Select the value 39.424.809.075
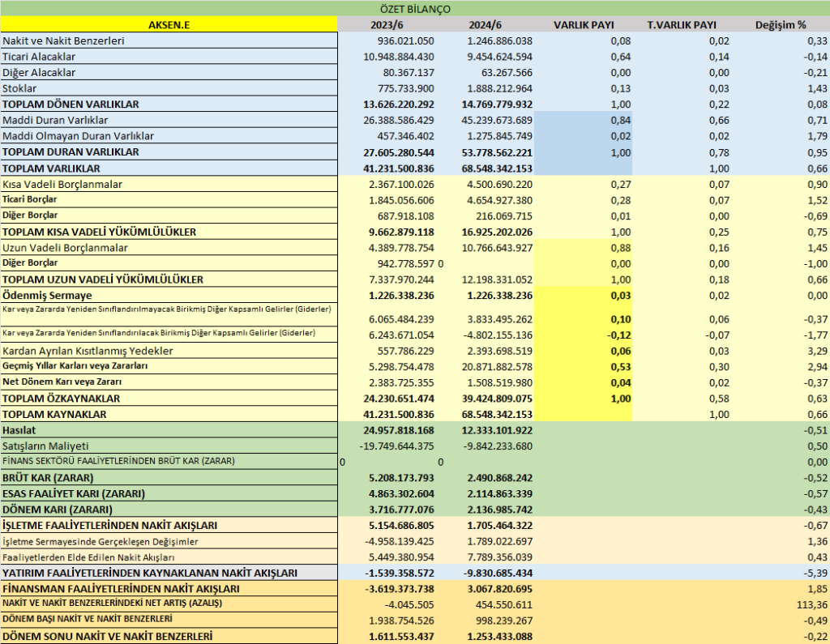 [497, 399]
